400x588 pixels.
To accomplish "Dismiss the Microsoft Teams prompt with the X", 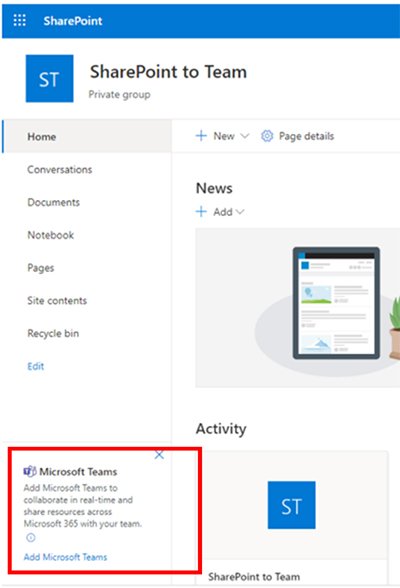I will tap(159, 455).
